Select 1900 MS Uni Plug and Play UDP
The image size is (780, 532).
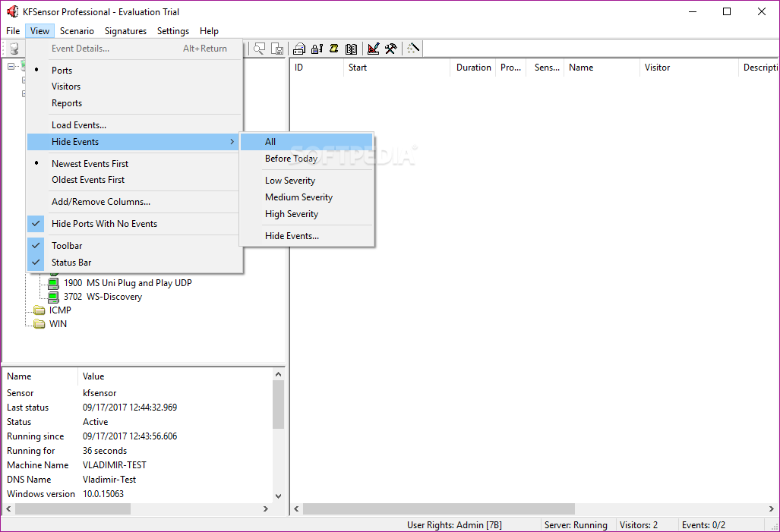(128, 283)
